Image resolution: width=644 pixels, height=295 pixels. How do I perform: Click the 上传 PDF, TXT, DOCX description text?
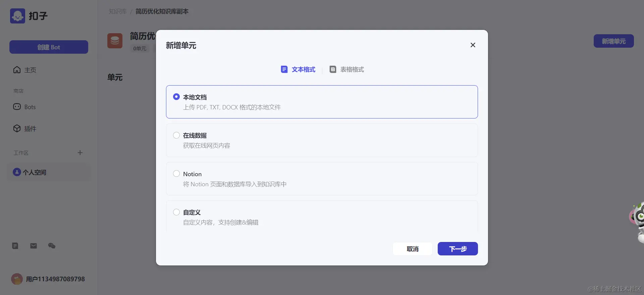pos(232,107)
